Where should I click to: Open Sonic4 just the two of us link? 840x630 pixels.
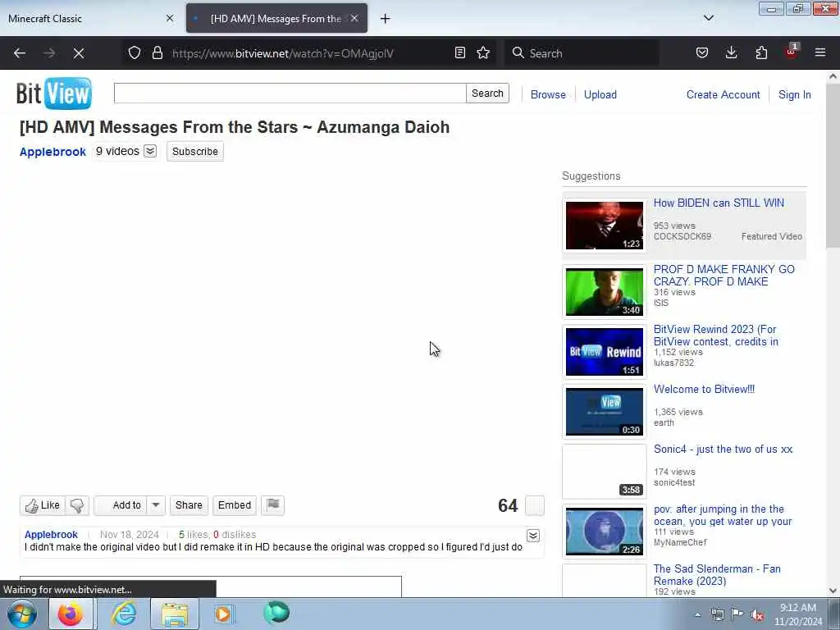click(723, 450)
